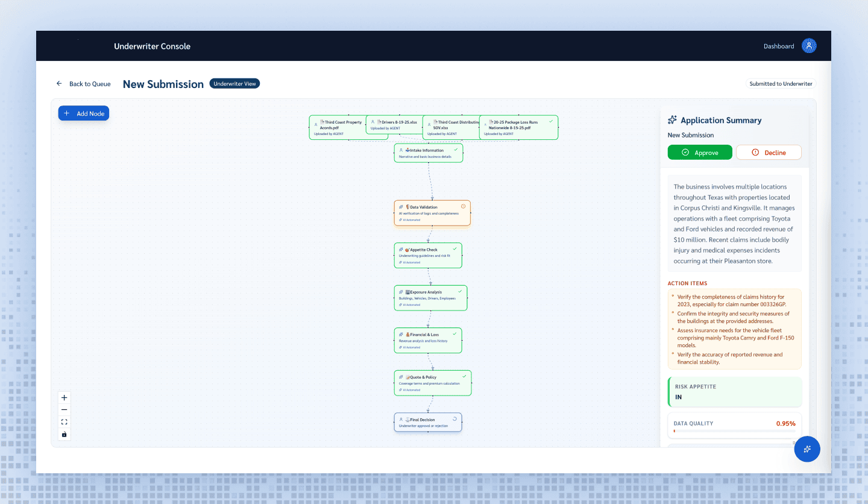The height and width of the screenshot is (504, 868).
Task: Open the Drivers 8-19-25.xlsx file node
Action: click(x=394, y=125)
